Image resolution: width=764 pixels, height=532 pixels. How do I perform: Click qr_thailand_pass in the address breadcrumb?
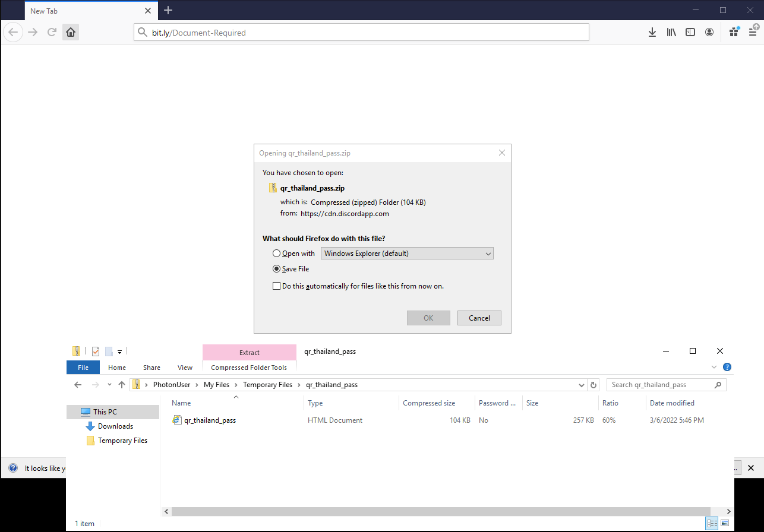tap(332, 385)
